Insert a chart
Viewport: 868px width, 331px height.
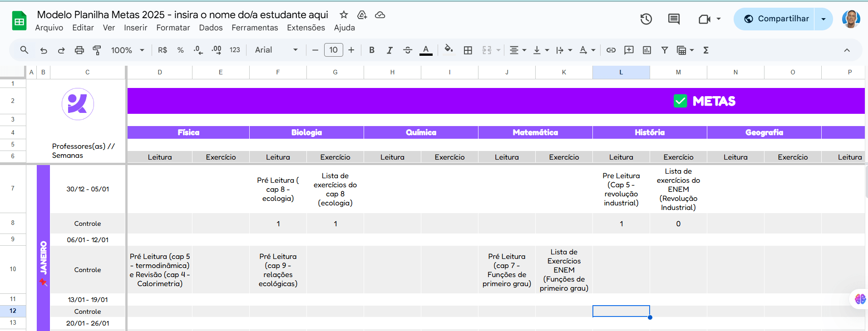[647, 50]
